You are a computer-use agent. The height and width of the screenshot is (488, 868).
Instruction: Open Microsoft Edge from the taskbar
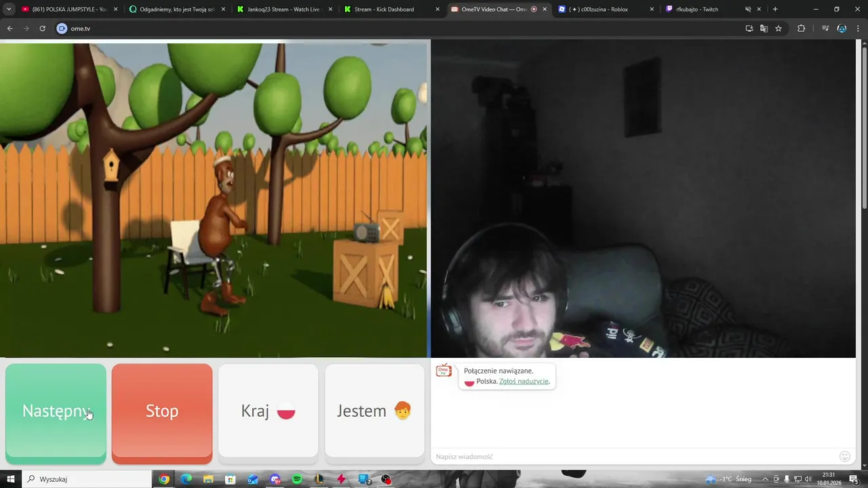[186, 479]
